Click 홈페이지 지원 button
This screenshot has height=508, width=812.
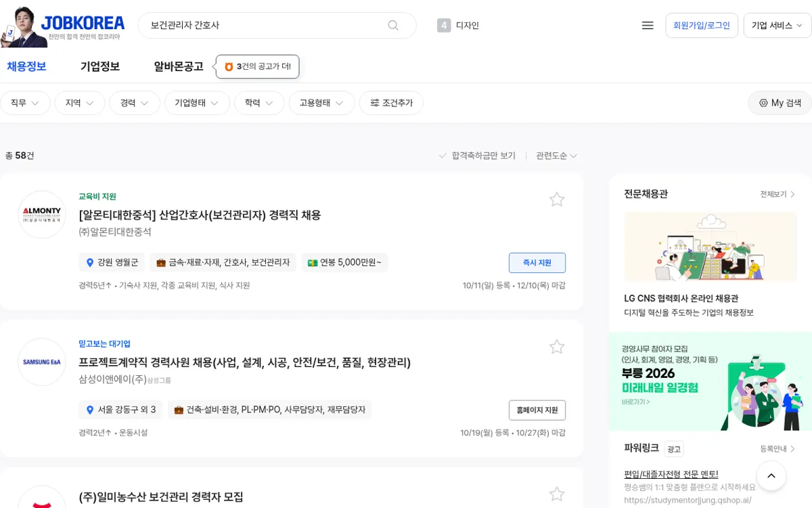(x=537, y=410)
